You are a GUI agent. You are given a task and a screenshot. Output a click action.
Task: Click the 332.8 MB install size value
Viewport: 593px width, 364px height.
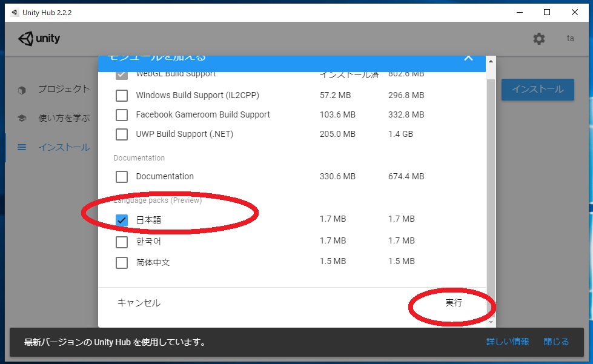pyautogui.click(x=406, y=114)
